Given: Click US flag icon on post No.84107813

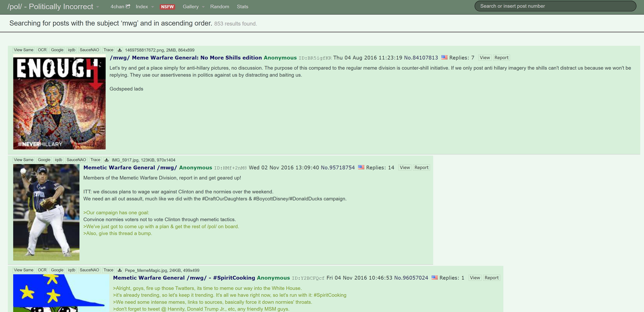Looking at the screenshot, I should click(x=444, y=57).
